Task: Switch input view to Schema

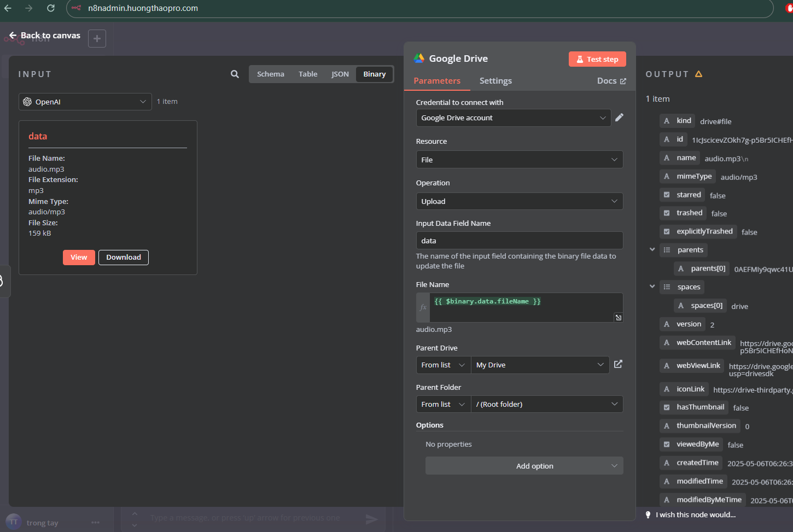Action: [x=271, y=74]
